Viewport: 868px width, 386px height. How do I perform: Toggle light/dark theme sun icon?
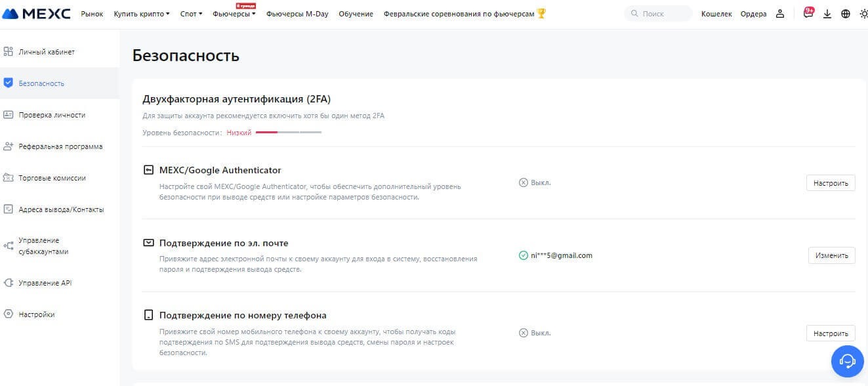point(863,14)
